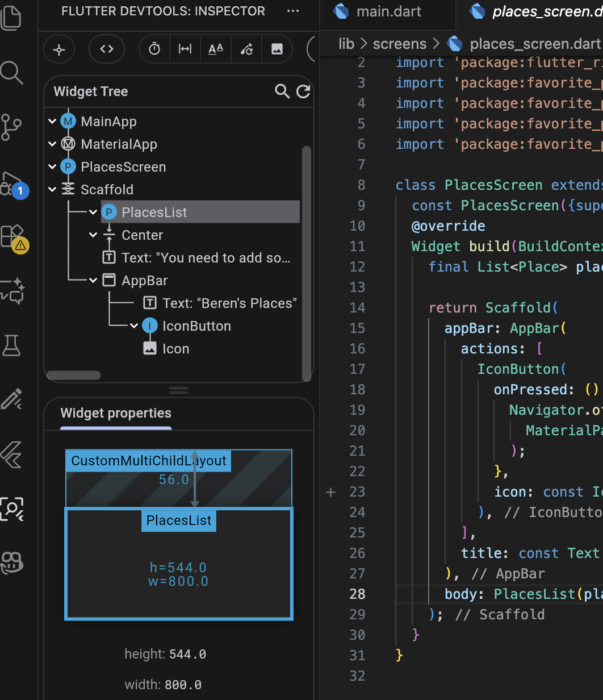Refresh the widget tree

[x=303, y=91]
